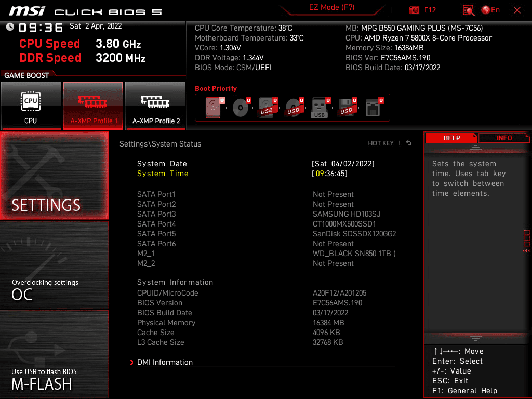Select the CD/DVD drive boot device icon
532x399 pixels.
[242, 108]
